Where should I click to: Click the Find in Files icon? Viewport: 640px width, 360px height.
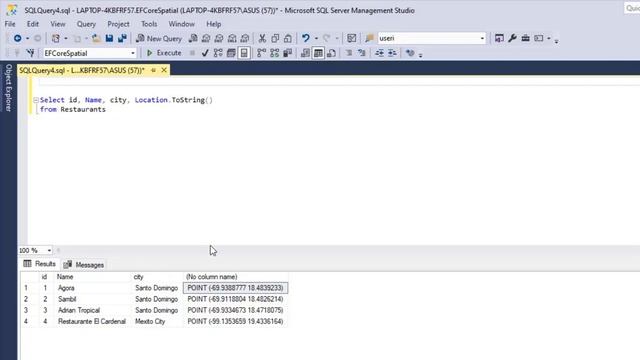pos(369,38)
